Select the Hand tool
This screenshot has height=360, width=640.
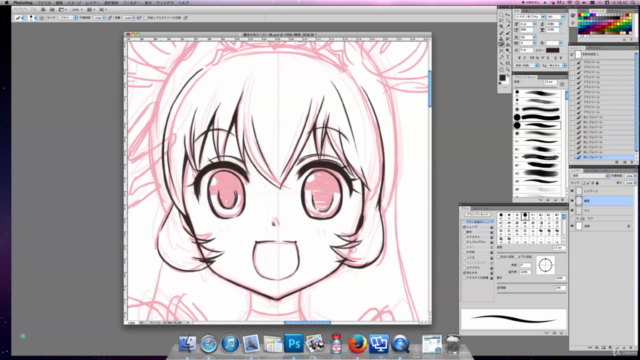tap(501, 69)
